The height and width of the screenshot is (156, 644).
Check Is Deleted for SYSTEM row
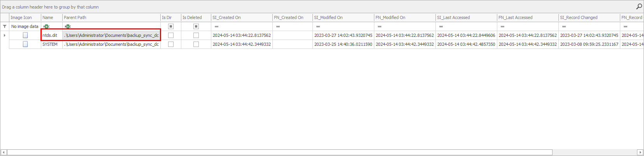[x=196, y=44]
